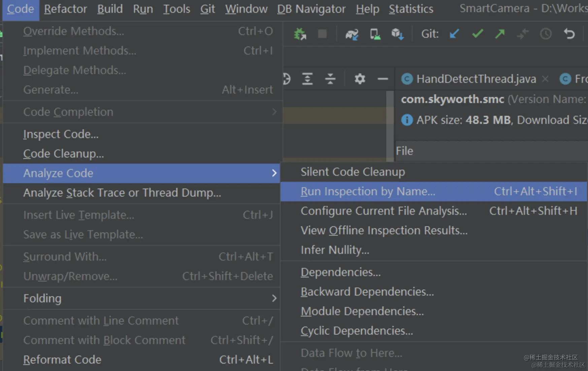Click the Debug bug icon in toolbar
The height and width of the screenshot is (371, 588).
tap(300, 34)
